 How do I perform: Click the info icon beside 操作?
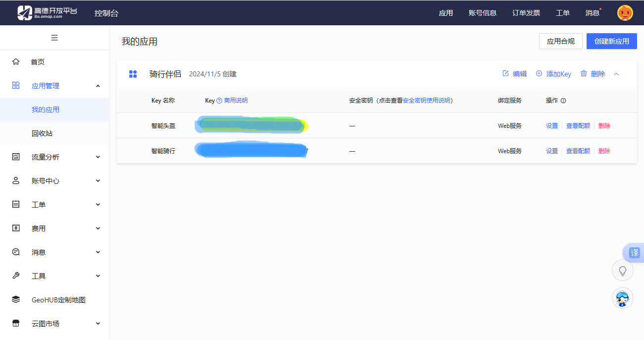[x=563, y=101]
